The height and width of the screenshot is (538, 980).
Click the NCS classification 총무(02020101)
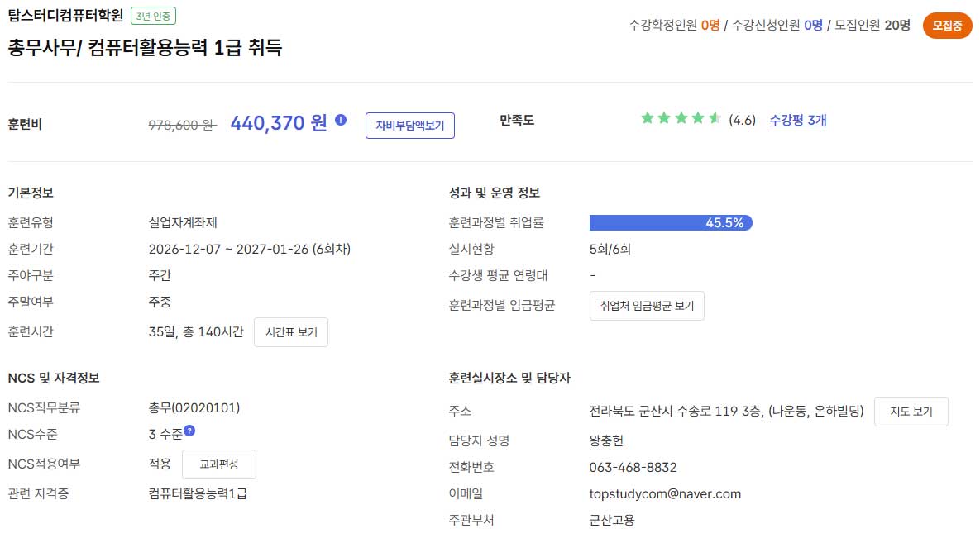coord(194,408)
